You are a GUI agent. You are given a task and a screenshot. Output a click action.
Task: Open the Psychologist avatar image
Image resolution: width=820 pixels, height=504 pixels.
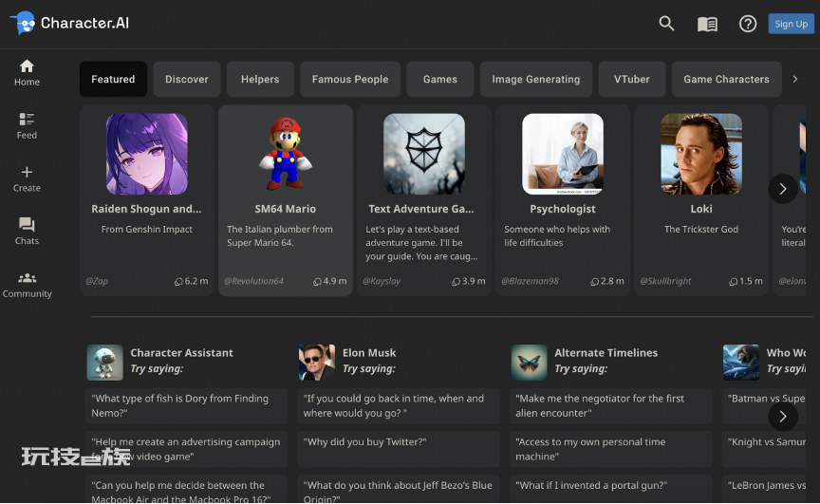(x=563, y=154)
